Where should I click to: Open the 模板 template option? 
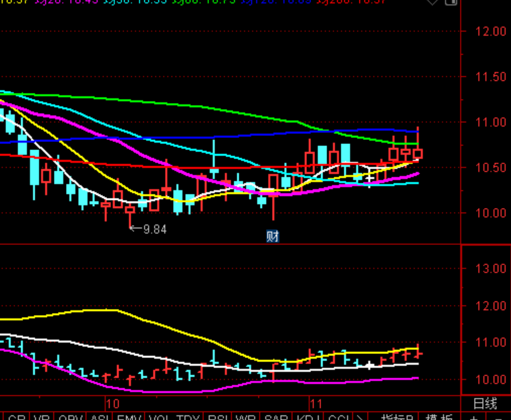click(x=440, y=417)
